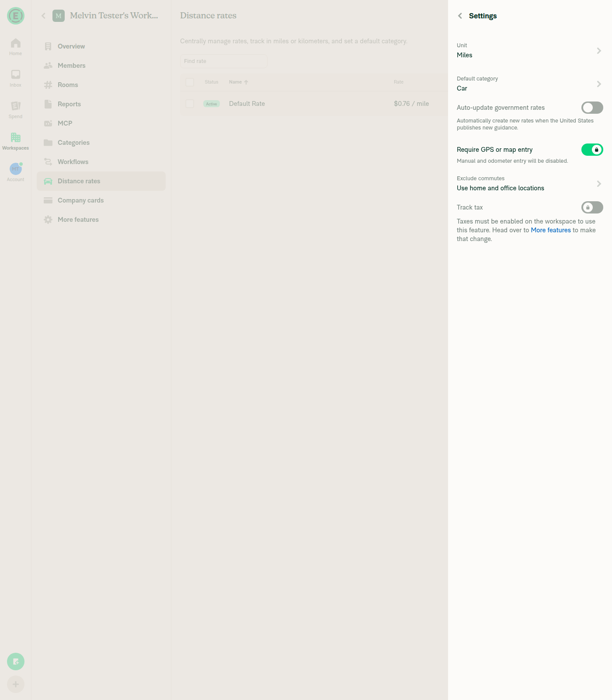Click the Company cards icon
This screenshot has height=700, width=612.
(48, 200)
